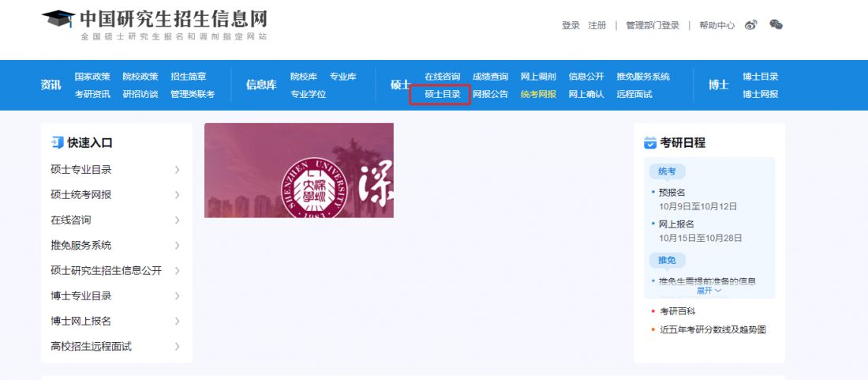Open 院校库 in navigation bar
Screen dimensions: 868x380
click(x=304, y=77)
